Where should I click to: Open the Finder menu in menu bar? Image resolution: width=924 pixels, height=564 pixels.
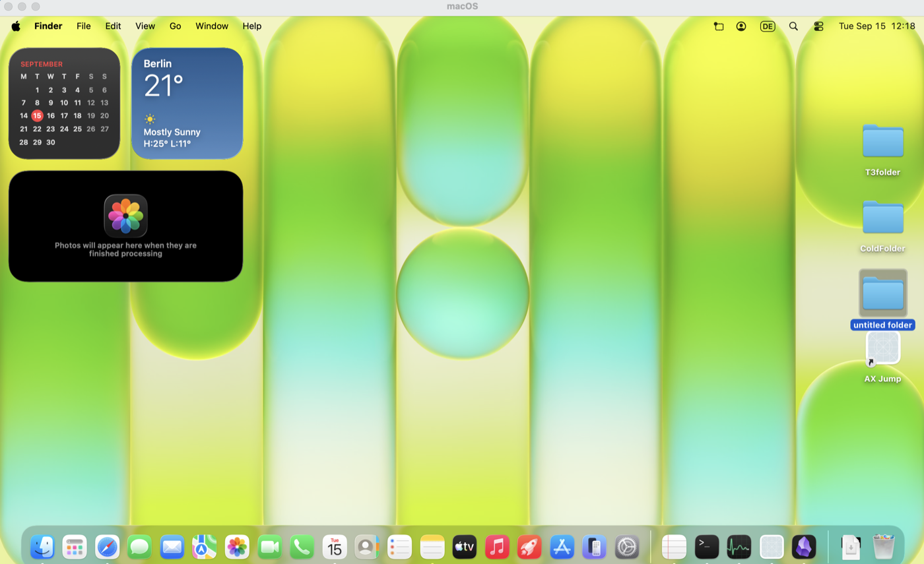click(x=48, y=26)
